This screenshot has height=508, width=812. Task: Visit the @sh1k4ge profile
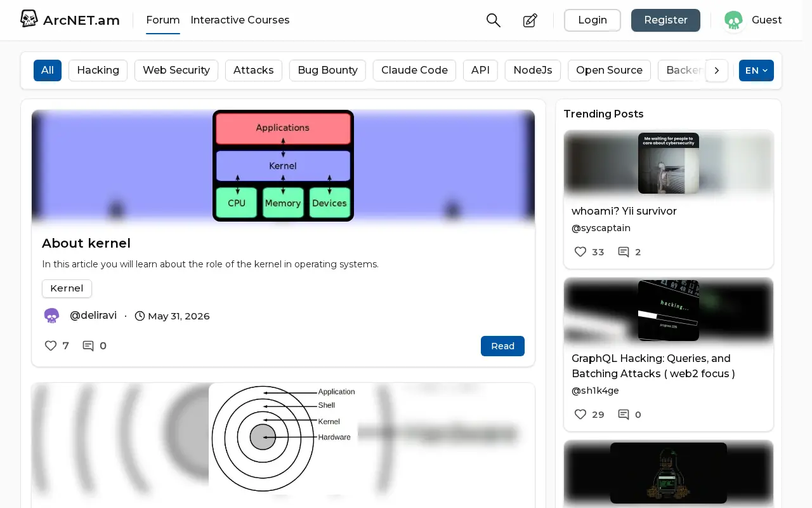595,391
